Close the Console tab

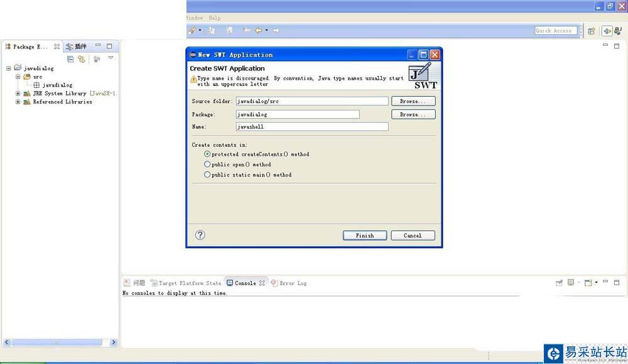[262, 282]
